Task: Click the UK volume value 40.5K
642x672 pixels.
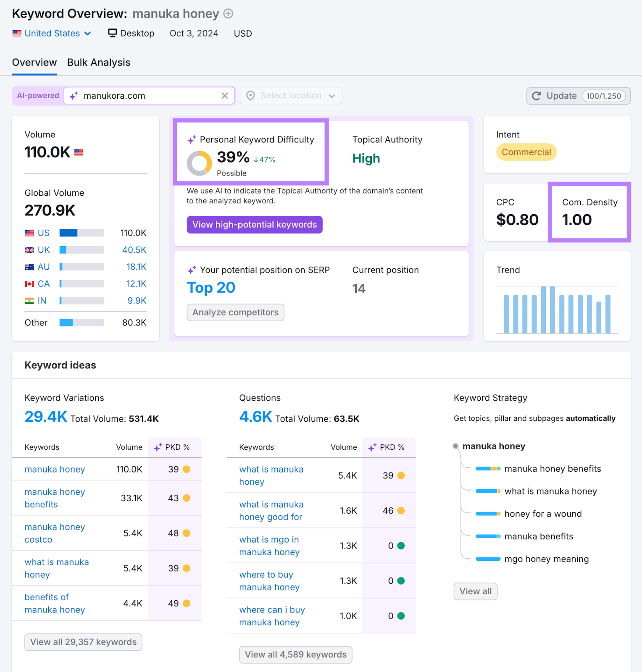Action: 134,250
